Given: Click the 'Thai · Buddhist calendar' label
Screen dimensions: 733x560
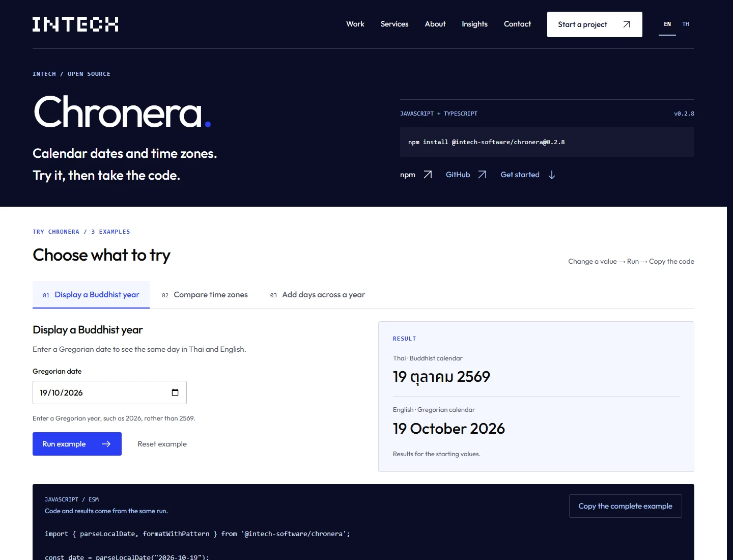Looking at the screenshot, I should click(x=428, y=358).
